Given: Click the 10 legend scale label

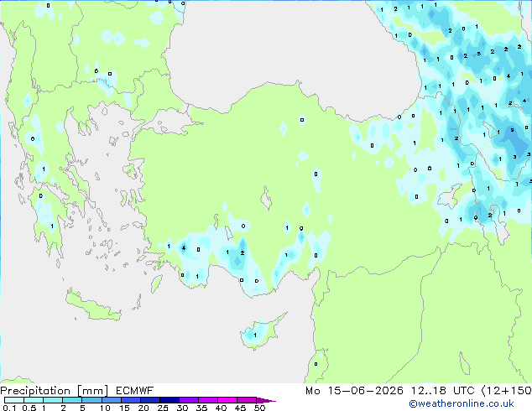Looking at the screenshot, I should (x=105, y=408).
